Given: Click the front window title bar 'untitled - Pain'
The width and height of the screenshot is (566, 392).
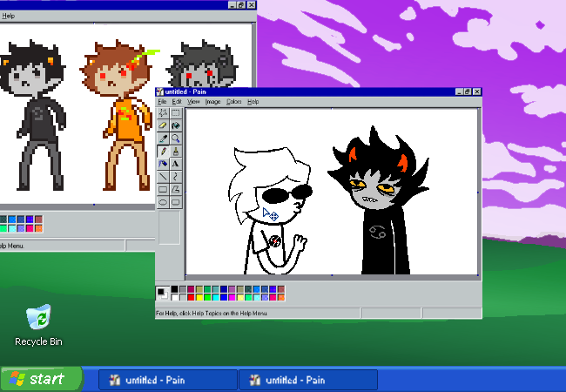Looking at the screenshot, I should 318,91.
